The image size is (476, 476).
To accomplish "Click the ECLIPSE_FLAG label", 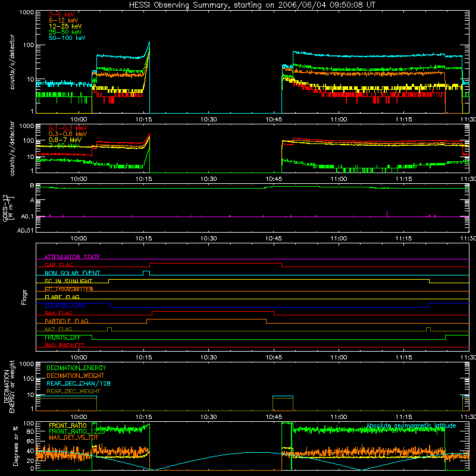I will [x=65, y=305].
